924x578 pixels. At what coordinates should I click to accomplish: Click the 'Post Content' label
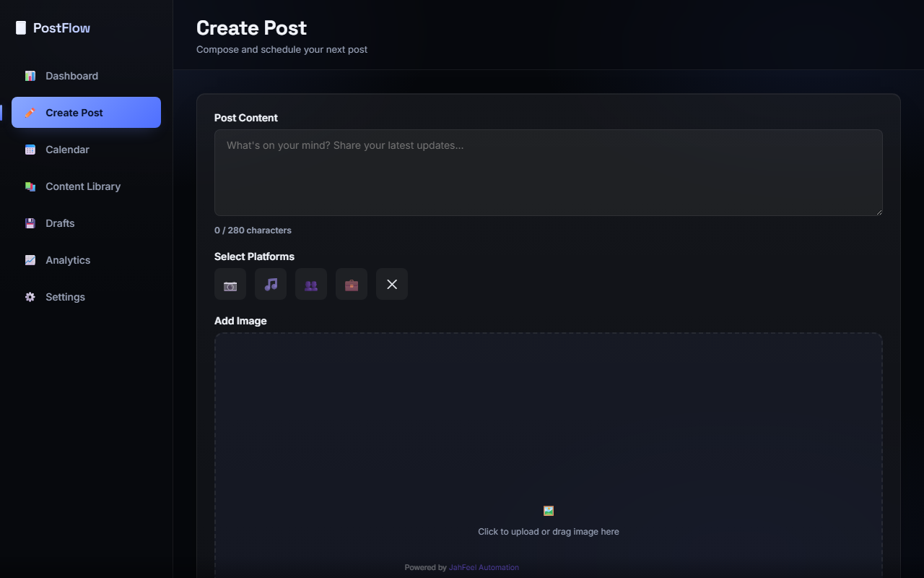(246, 118)
